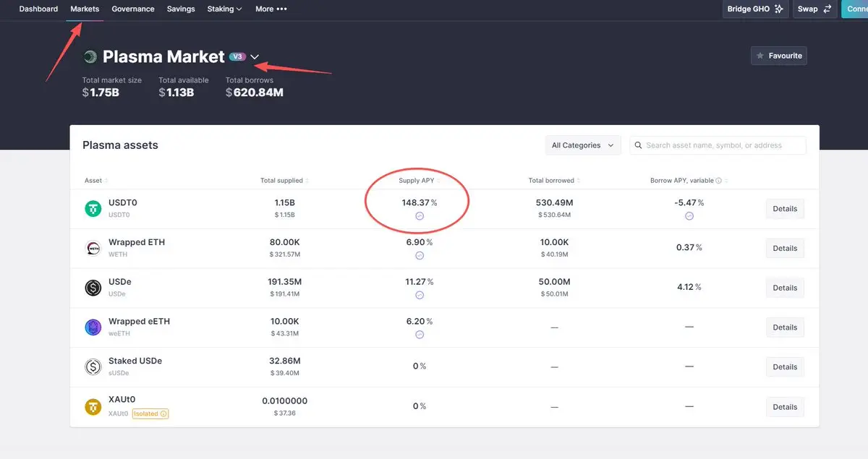Go to the Dashboard tab

38,9
